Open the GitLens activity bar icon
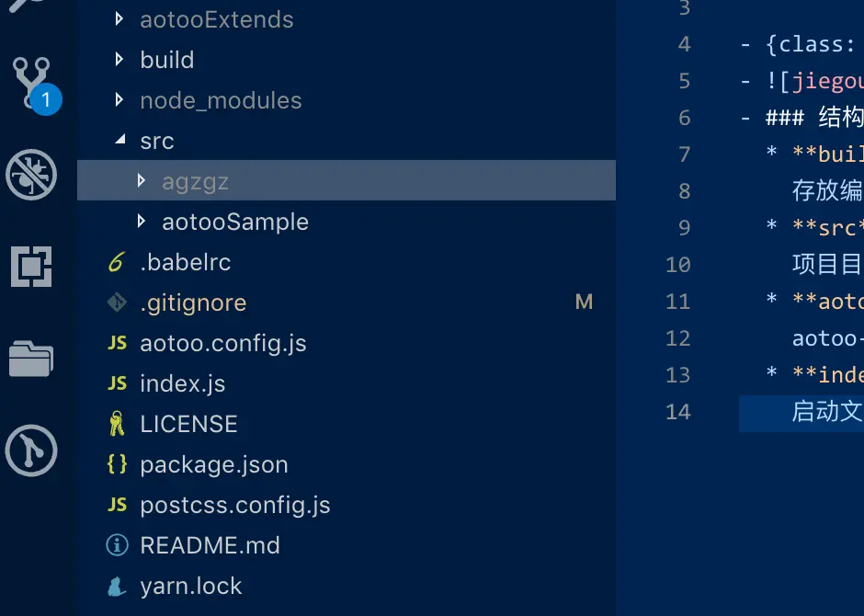 point(31,451)
